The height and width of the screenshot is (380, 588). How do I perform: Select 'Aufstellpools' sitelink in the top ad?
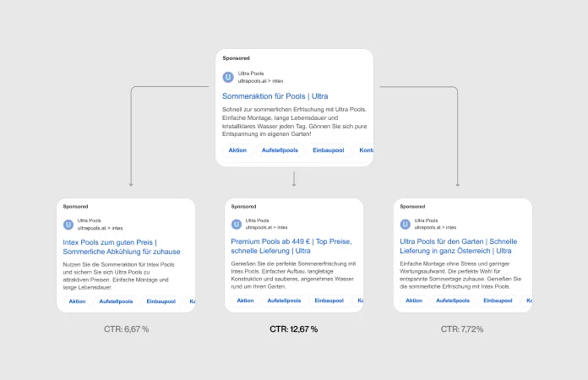click(280, 150)
